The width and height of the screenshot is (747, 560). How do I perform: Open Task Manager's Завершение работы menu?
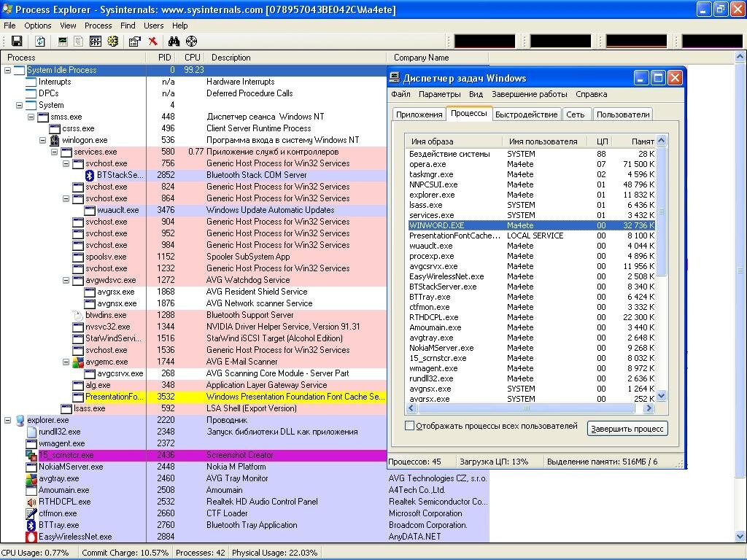tap(530, 94)
